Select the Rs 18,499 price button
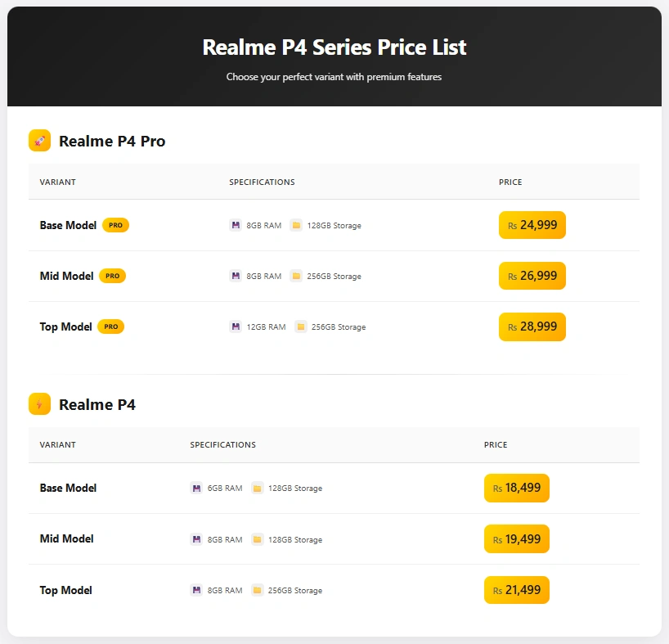 (517, 488)
